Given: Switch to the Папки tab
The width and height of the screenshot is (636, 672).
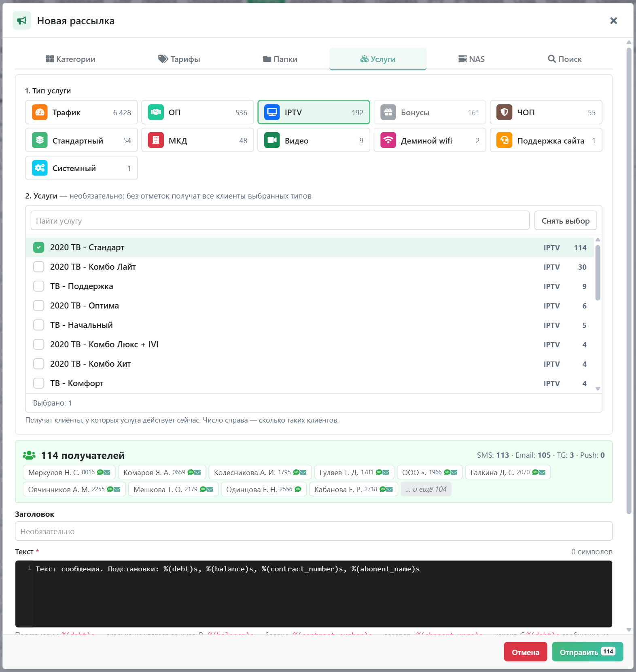Looking at the screenshot, I should click(x=280, y=59).
